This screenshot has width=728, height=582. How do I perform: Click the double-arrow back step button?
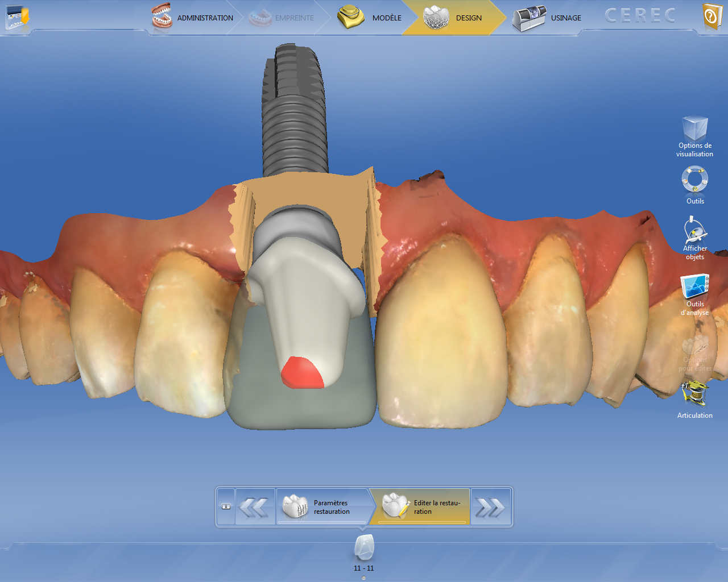pos(254,507)
